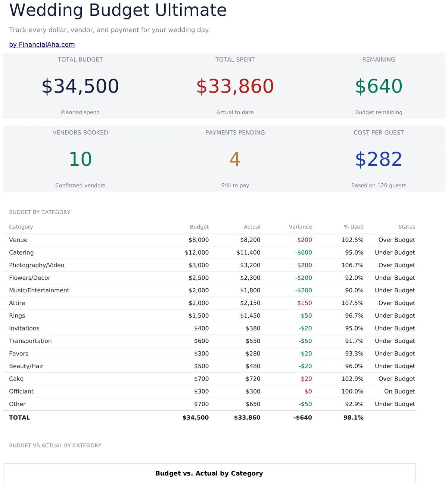Click the Attire variance $150 cell
The height and width of the screenshot is (485, 448).
pyautogui.click(x=305, y=303)
